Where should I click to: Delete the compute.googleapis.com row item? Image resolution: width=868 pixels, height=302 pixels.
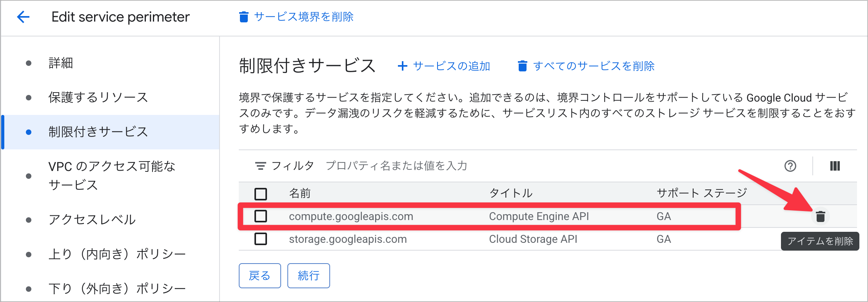pyautogui.click(x=820, y=216)
